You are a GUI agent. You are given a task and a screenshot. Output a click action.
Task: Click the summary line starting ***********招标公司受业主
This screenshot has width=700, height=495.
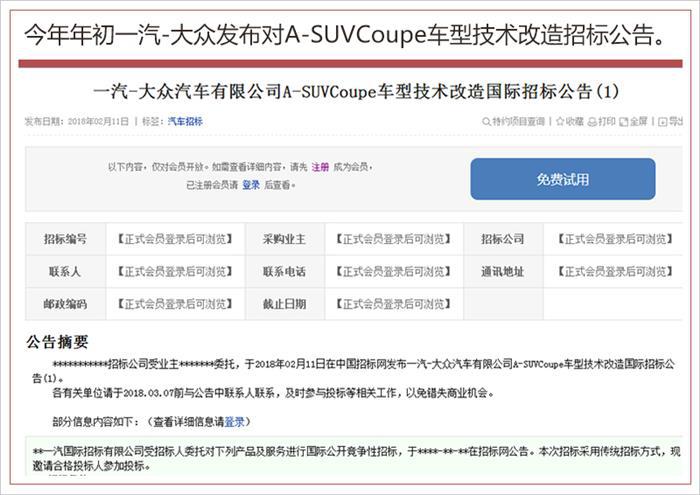[x=353, y=371]
